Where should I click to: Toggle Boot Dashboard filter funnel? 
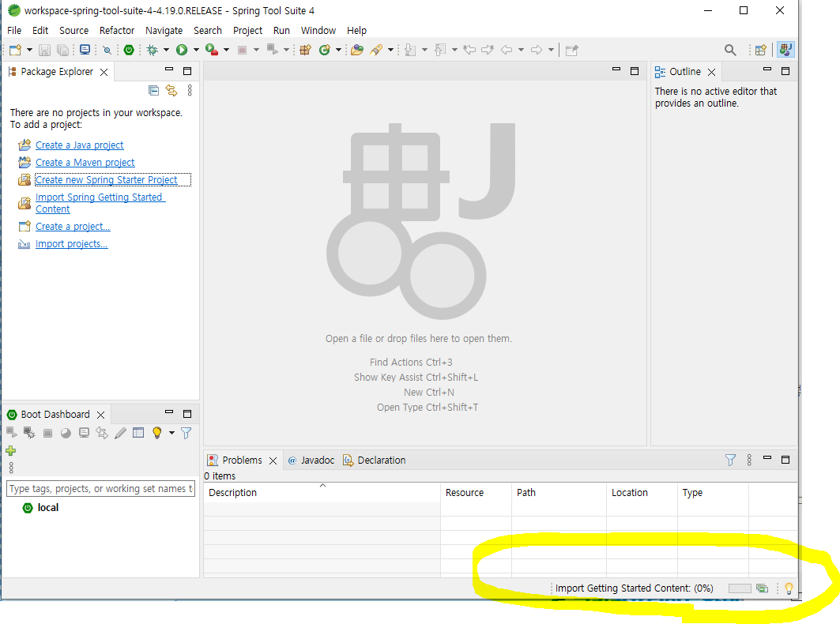click(x=186, y=433)
